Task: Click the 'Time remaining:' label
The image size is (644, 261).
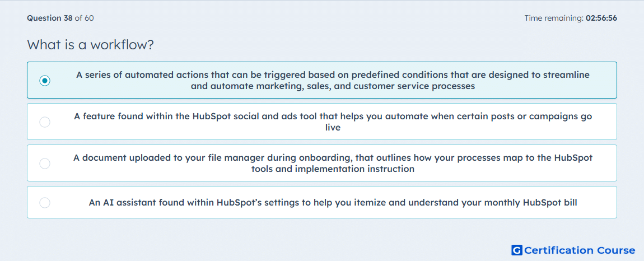Action: 554,18
